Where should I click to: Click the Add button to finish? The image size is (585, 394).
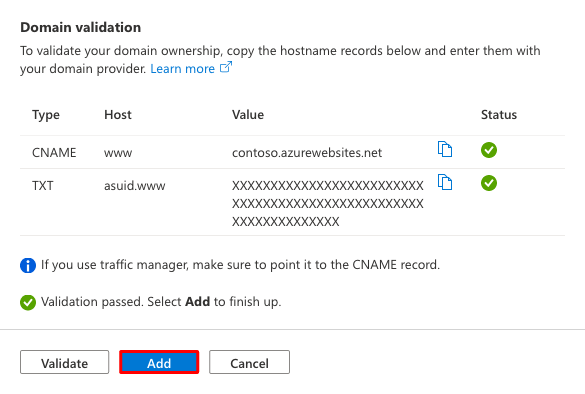pyautogui.click(x=159, y=362)
